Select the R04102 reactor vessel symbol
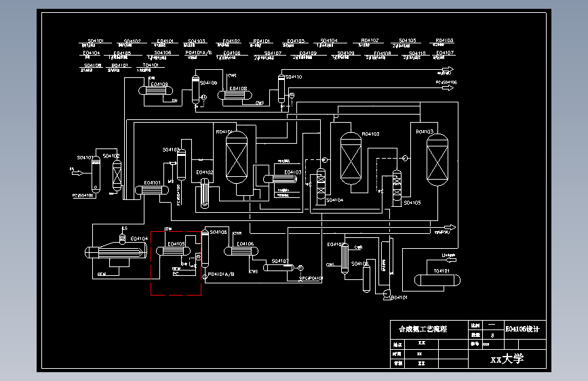This screenshot has height=381, width=588. pos(351,159)
